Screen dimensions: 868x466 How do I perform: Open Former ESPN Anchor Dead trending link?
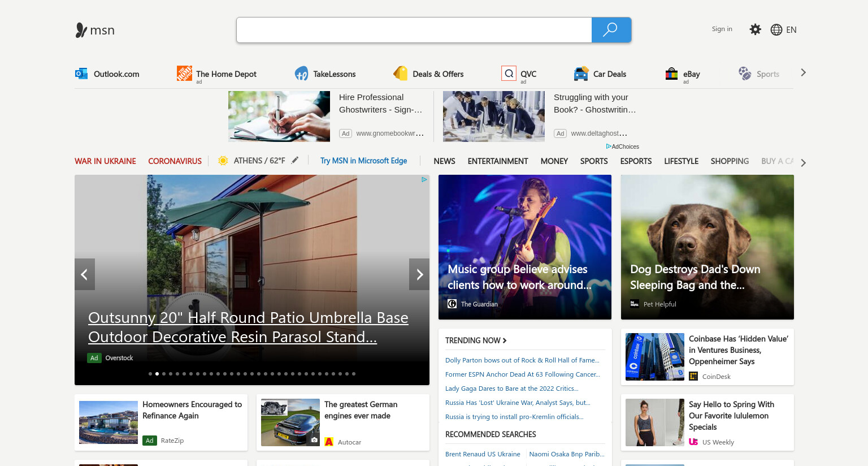523,374
